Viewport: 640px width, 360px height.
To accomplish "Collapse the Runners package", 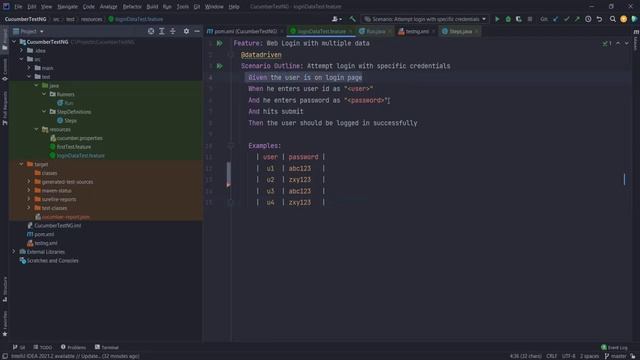I will tap(44, 94).
